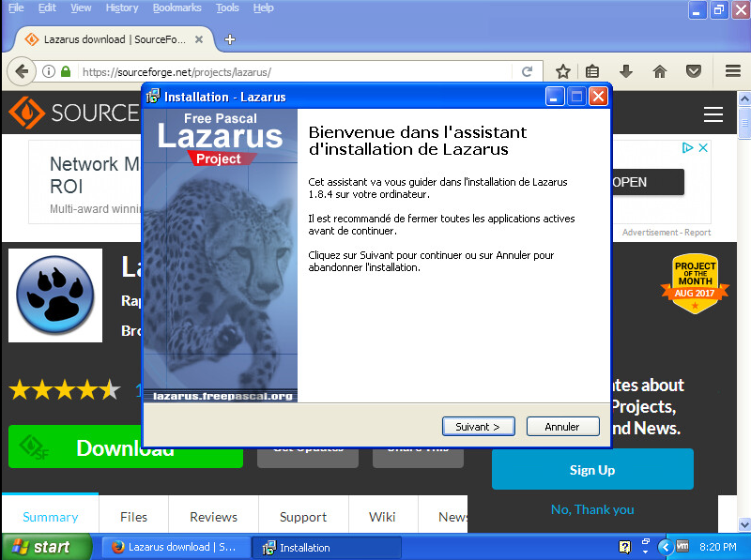The width and height of the screenshot is (751, 560).
Task: Click the VMware tools tray icon
Action: point(682,546)
